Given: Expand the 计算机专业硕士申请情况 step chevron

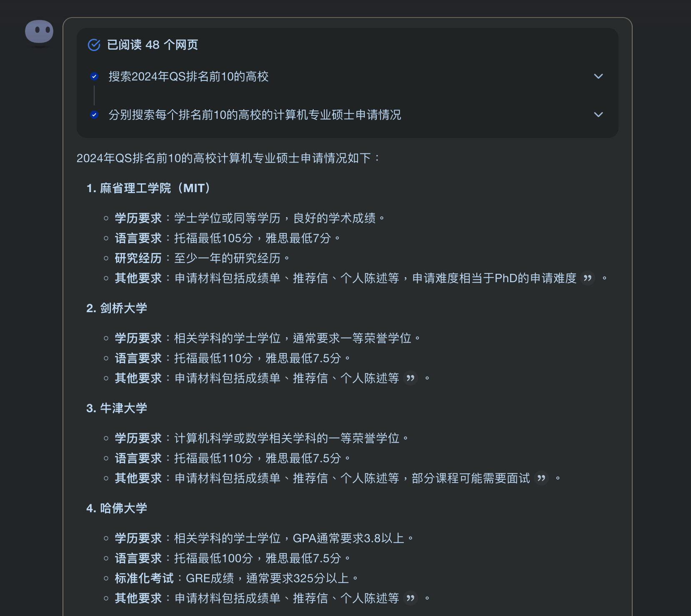Looking at the screenshot, I should click(x=598, y=115).
